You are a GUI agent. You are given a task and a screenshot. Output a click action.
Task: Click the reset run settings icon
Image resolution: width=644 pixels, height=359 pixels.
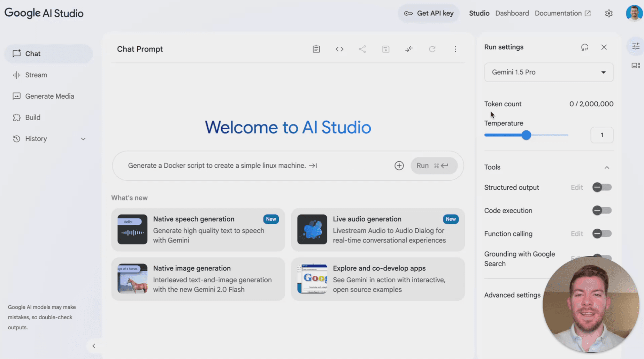[585, 47]
